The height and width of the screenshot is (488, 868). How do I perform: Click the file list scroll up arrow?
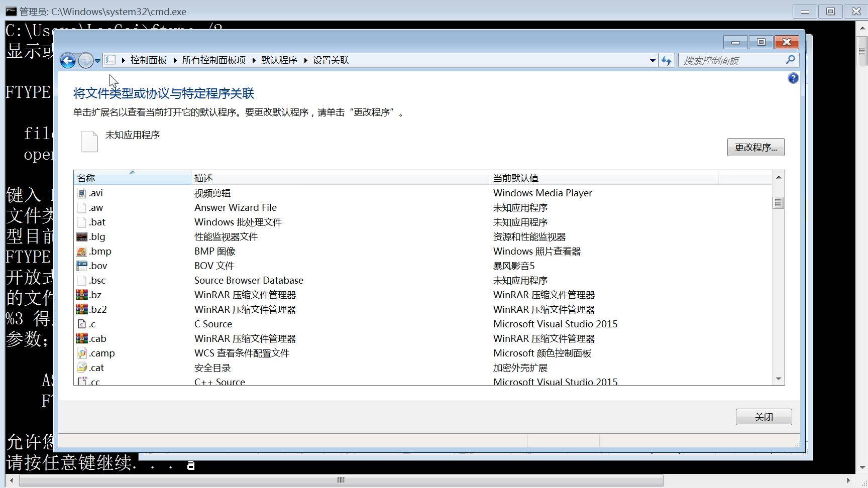click(779, 177)
